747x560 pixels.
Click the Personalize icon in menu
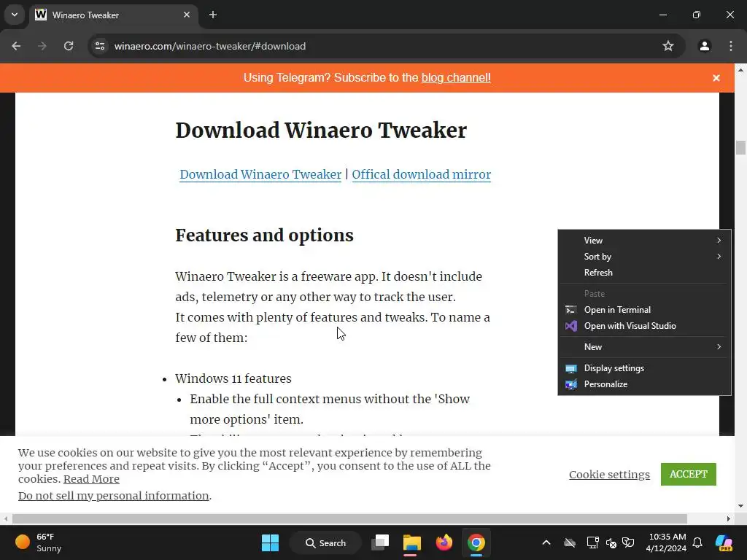click(570, 384)
